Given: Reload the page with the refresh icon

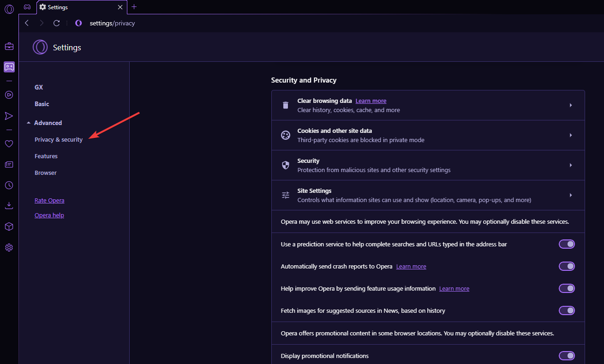Looking at the screenshot, I should tap(56, 23).
